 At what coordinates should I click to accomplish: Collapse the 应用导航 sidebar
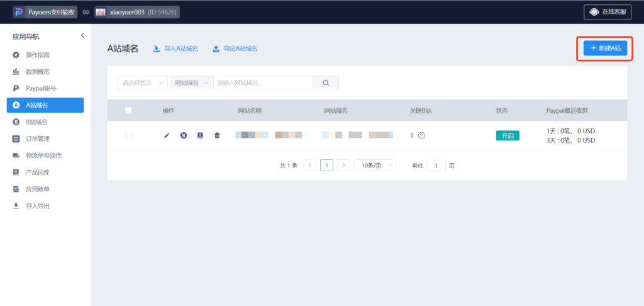tap(82, 36)
